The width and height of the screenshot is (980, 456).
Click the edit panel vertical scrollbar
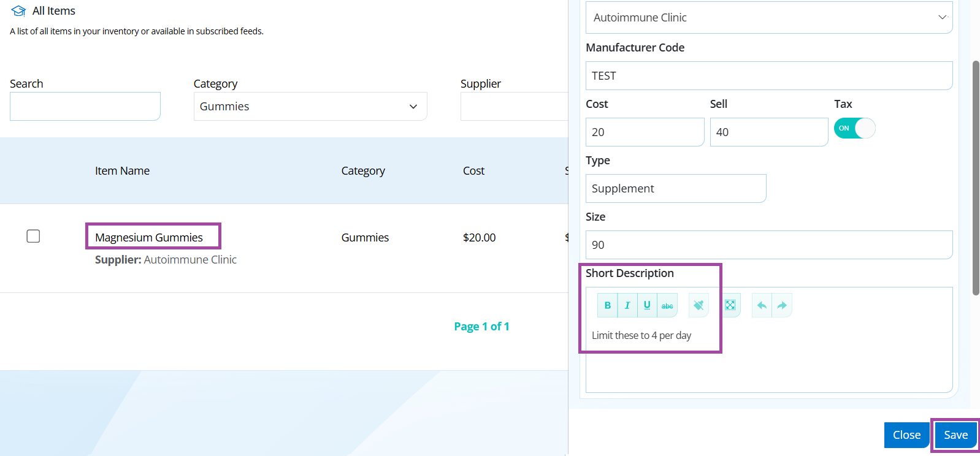[x=976, y=178]
